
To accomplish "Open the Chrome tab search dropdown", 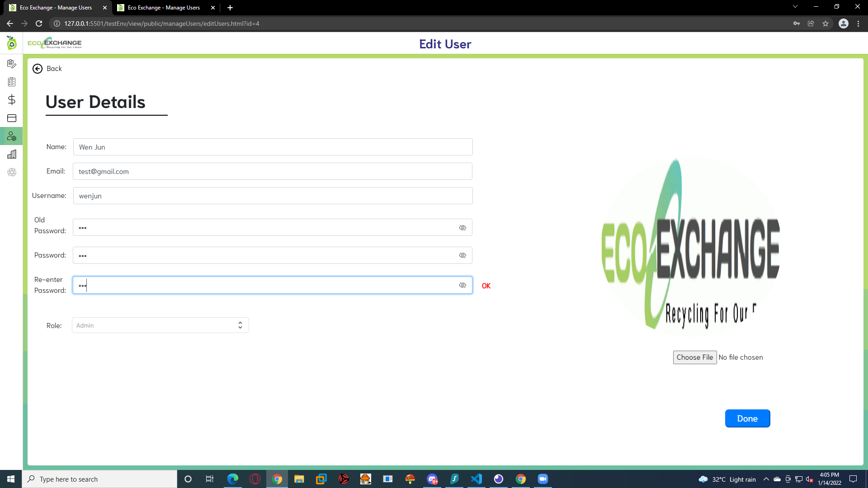I will click(x=795, y=7).
